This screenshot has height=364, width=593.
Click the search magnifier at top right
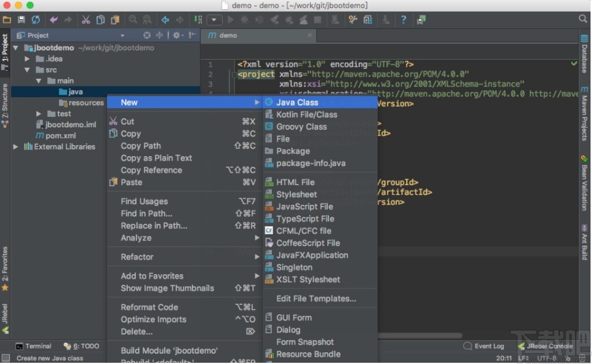pyautogui.click(x=583, y=20)
